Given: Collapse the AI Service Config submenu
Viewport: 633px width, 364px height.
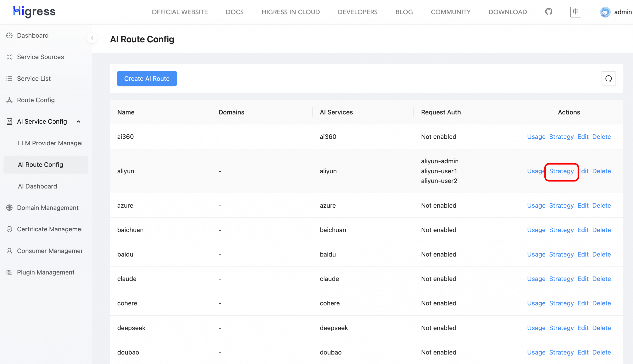Looking at the screenshot, I should (78, 121).
